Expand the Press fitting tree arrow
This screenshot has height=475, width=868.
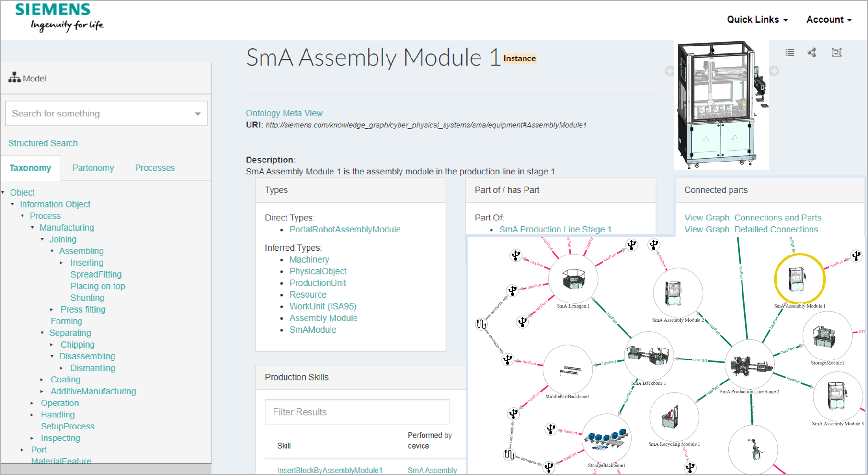[52, 310]
